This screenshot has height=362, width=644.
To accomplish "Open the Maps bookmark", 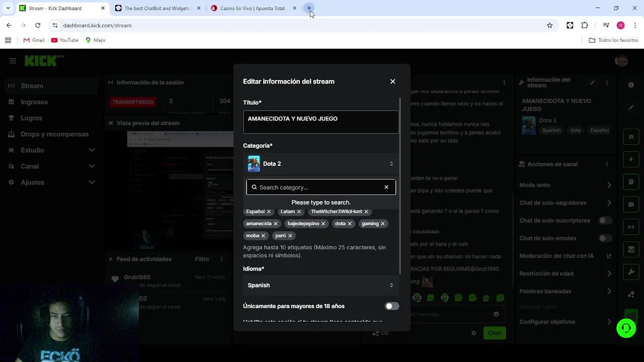I will tap(95, 40).
